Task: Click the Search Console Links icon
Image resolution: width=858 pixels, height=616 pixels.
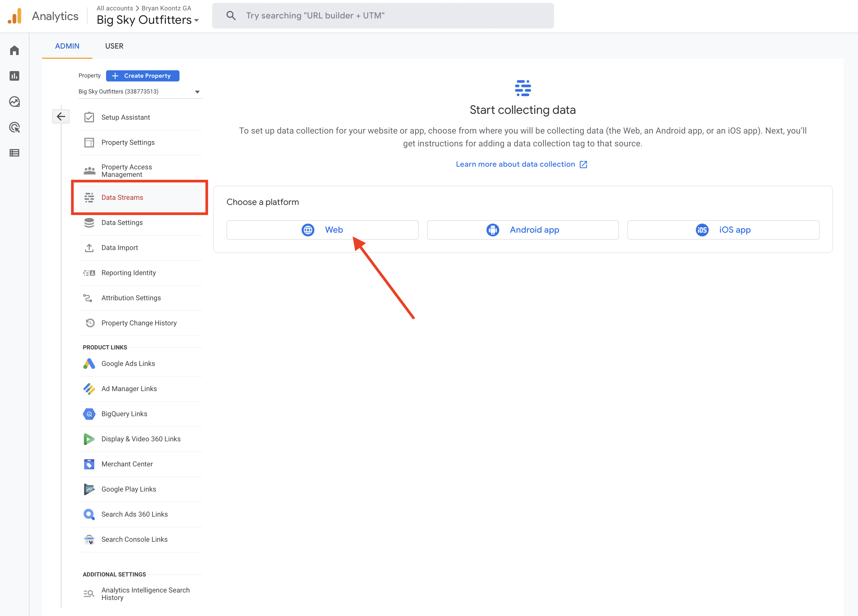Action: pyautogui.click(x=89, y=540)
